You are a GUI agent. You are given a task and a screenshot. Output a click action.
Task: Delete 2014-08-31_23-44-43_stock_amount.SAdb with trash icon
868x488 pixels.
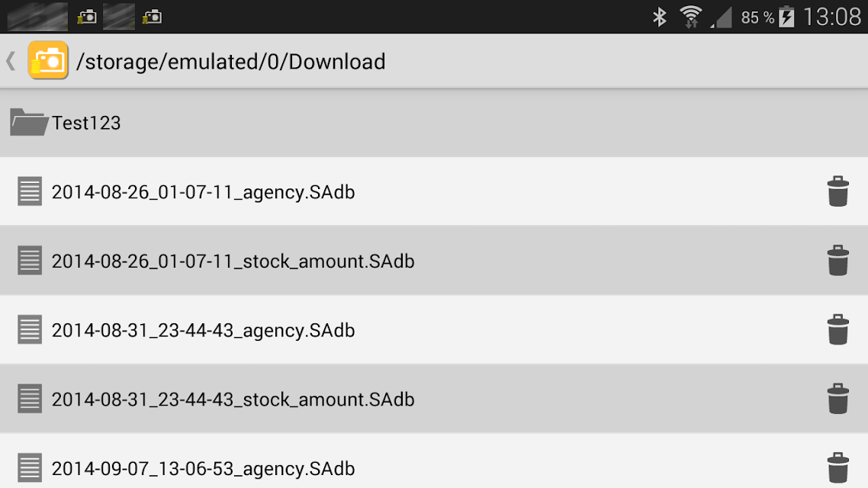tap(837, 399)
